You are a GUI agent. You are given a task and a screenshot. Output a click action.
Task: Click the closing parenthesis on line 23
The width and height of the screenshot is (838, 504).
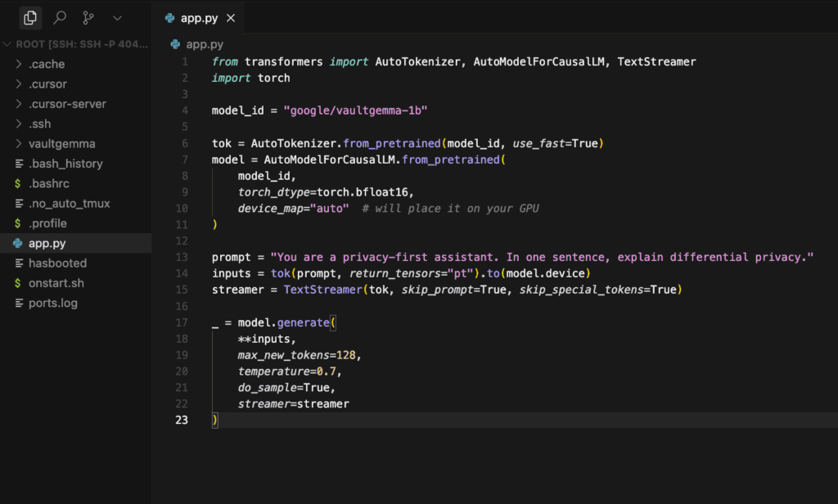tap(215, 420)
